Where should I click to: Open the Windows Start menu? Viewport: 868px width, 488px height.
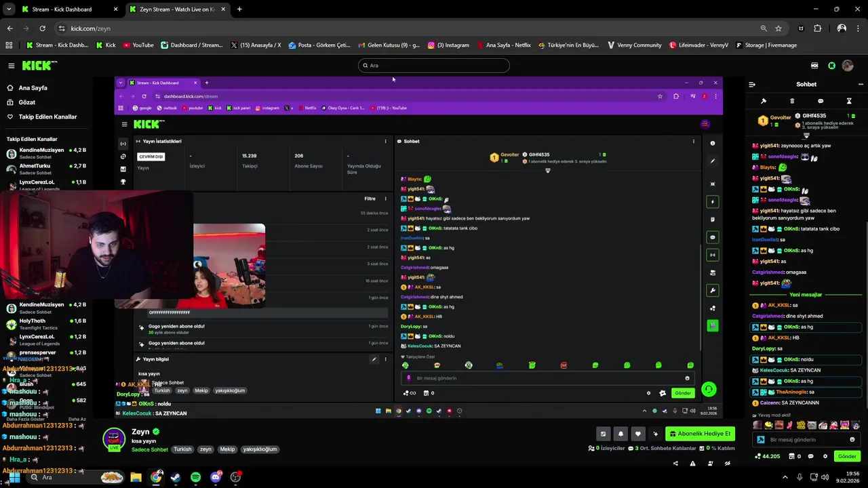pyautogui.click(x=14, y=477)
